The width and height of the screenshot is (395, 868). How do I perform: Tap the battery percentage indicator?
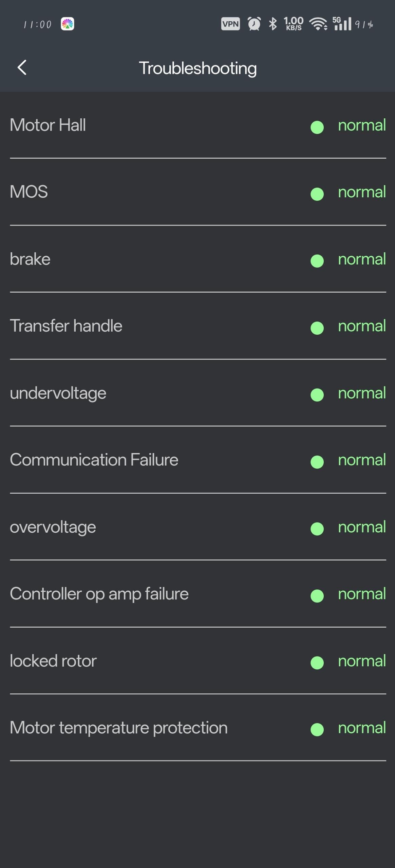(364, 24)
